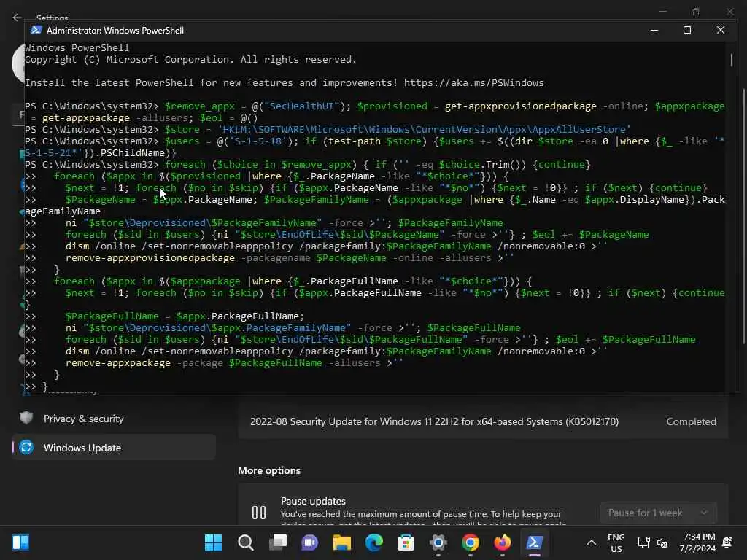Click the Completed status text
Screen dimensions: 747x560
[x=691, y=421]
